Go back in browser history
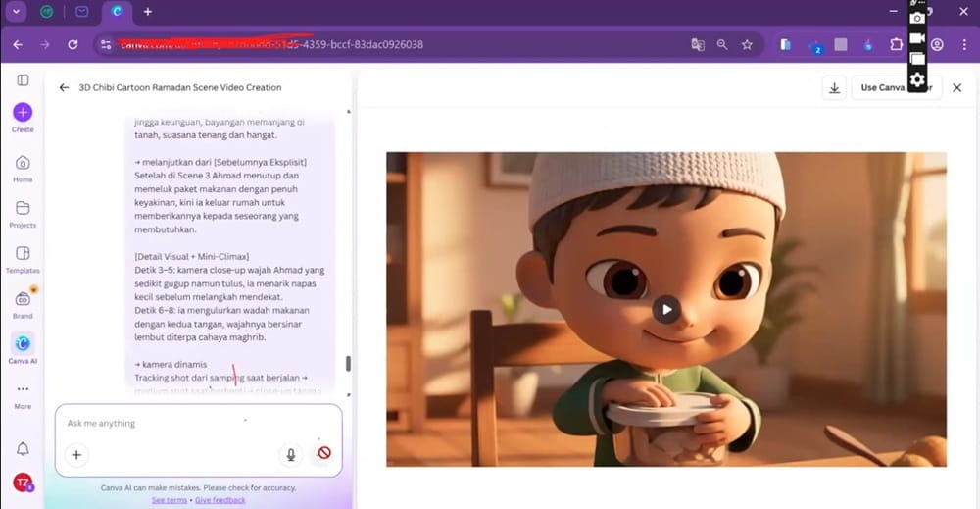The image size is (980, 509). click(18, 44)
